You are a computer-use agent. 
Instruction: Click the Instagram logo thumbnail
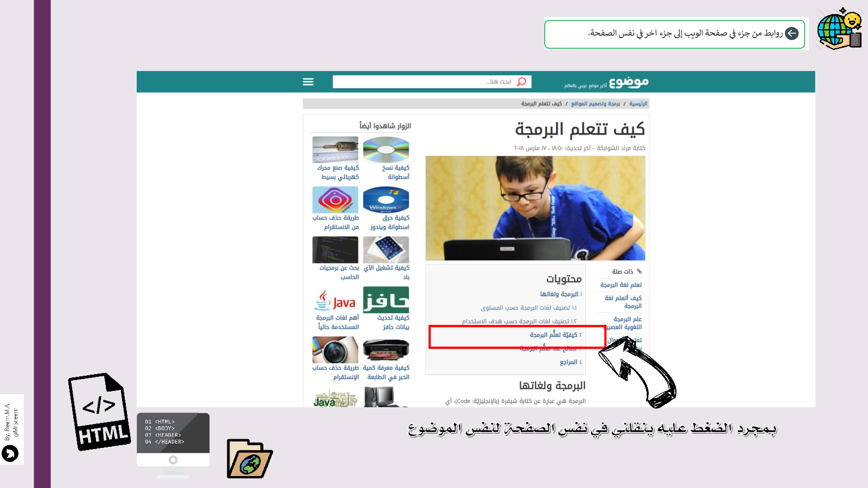335,200
